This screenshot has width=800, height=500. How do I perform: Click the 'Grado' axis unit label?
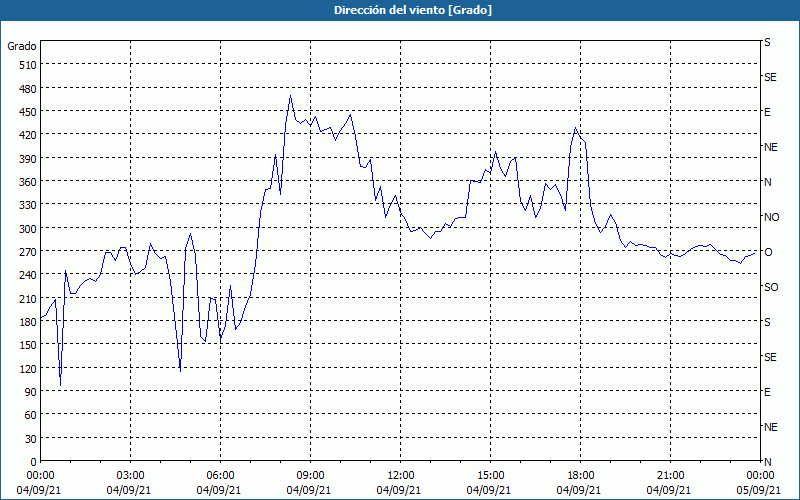[22, 46]
